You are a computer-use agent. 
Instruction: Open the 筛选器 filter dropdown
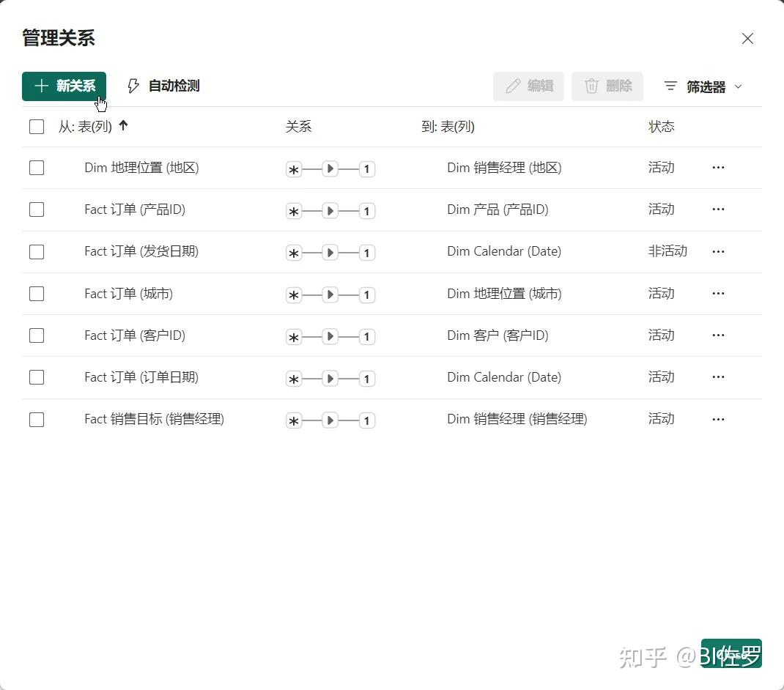703,86
